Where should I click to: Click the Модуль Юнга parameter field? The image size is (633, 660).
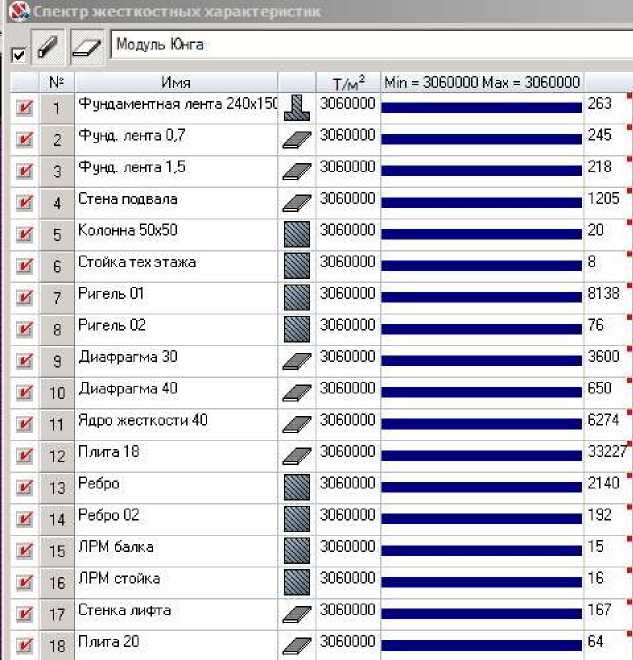pyautogui.click(x=372, y=44)
